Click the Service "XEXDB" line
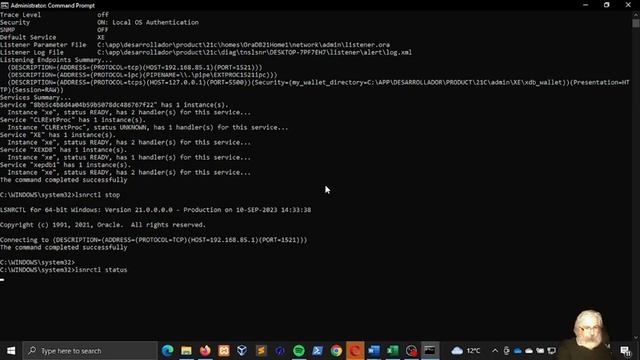This screenshot has height=360, width=640. pyautogui.click(x=64, y=150)
